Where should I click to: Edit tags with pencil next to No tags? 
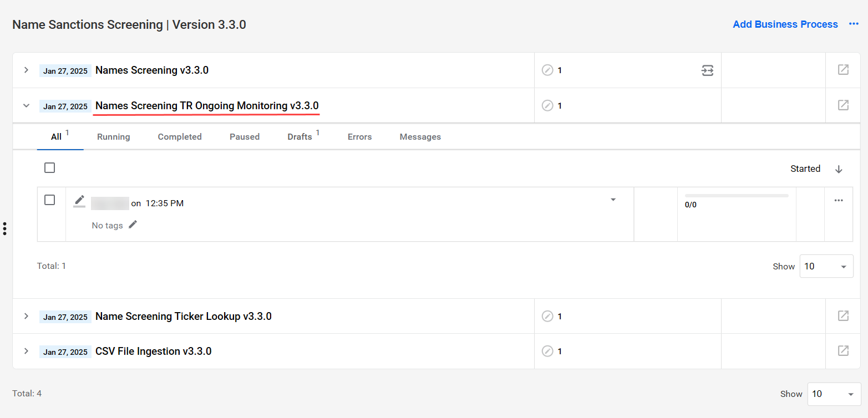coord(133,225)
